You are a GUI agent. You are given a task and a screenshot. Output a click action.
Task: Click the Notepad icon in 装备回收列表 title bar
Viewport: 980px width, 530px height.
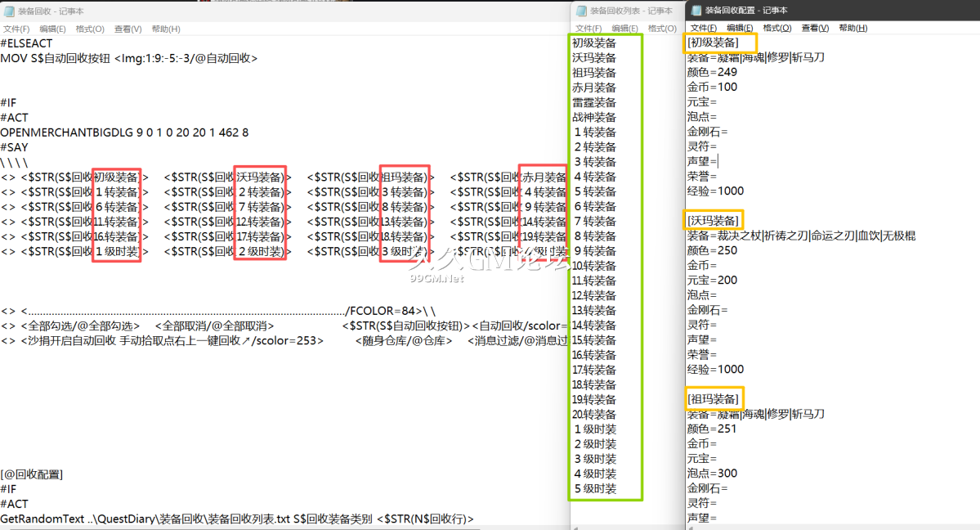click(581, 11)
